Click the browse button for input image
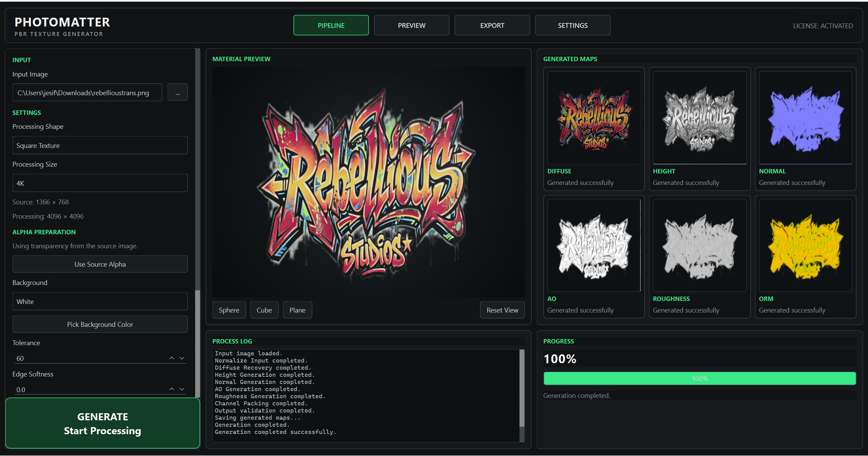This screenshot has width=868, height=456. pyautogui.click(x=177, y=92)
